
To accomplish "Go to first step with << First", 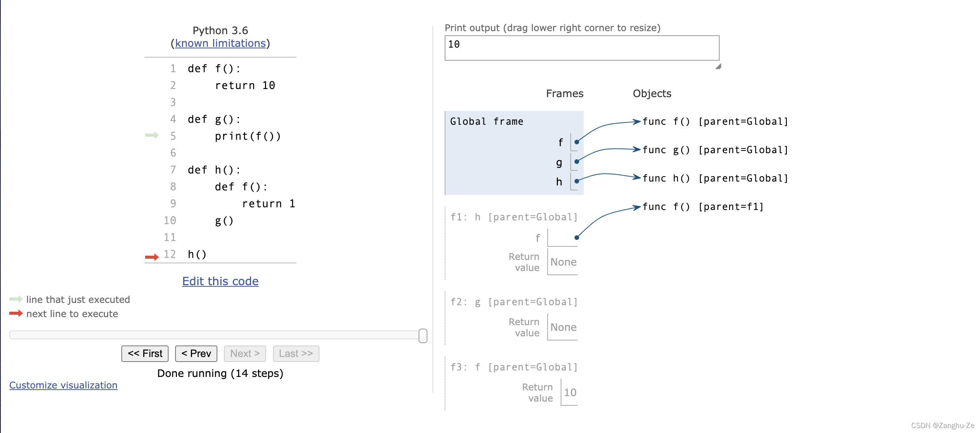I will pyautogui.click(x=145, y=354).
